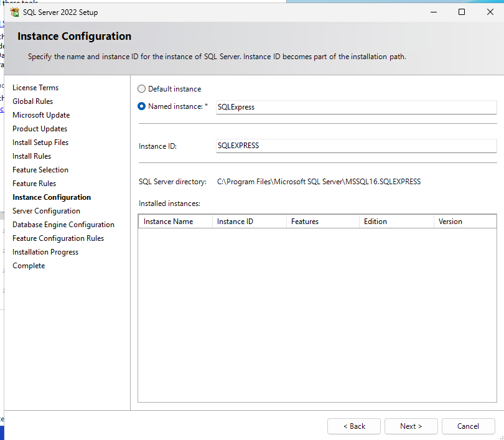
Task: Select Server Configuration step in sidebar
Action: pyautogui.click(x=46, y=211)
